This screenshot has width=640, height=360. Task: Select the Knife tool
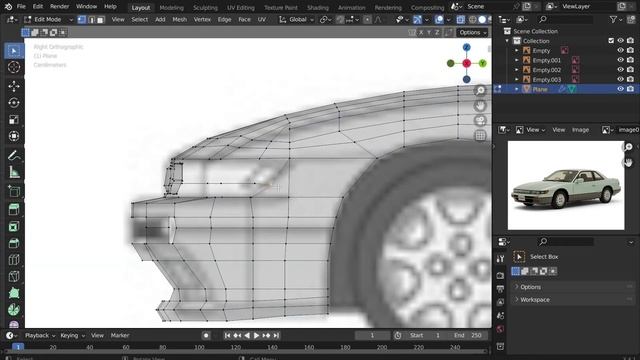pos(14,276)
